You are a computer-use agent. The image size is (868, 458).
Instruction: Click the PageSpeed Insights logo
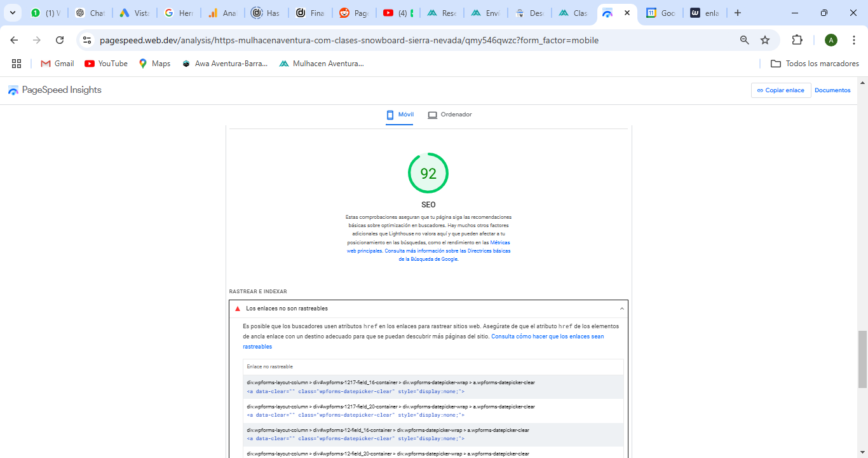(55, 90)
